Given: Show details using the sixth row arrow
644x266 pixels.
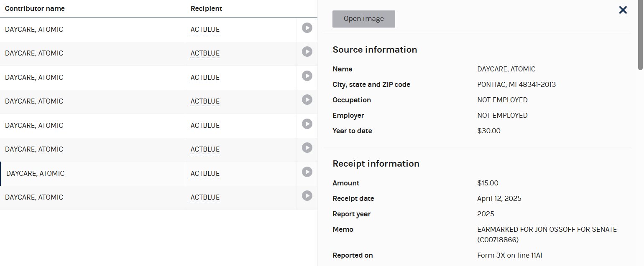Looking at the screenshot, I should pyautogui.click(x=307, y=148).
